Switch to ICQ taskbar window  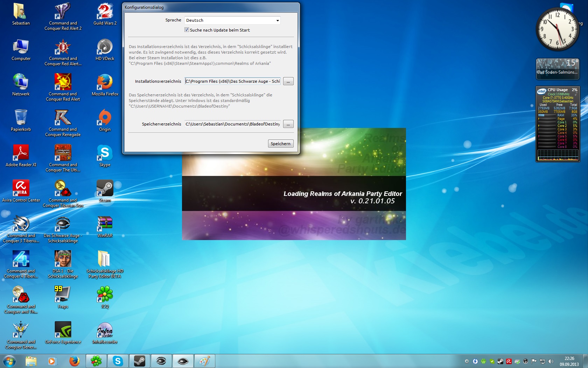96,361
